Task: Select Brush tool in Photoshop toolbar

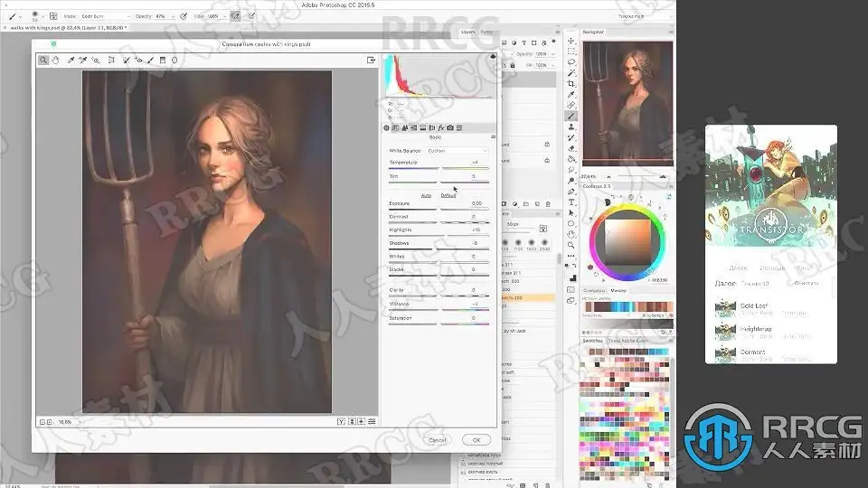Action: [571, 117]
